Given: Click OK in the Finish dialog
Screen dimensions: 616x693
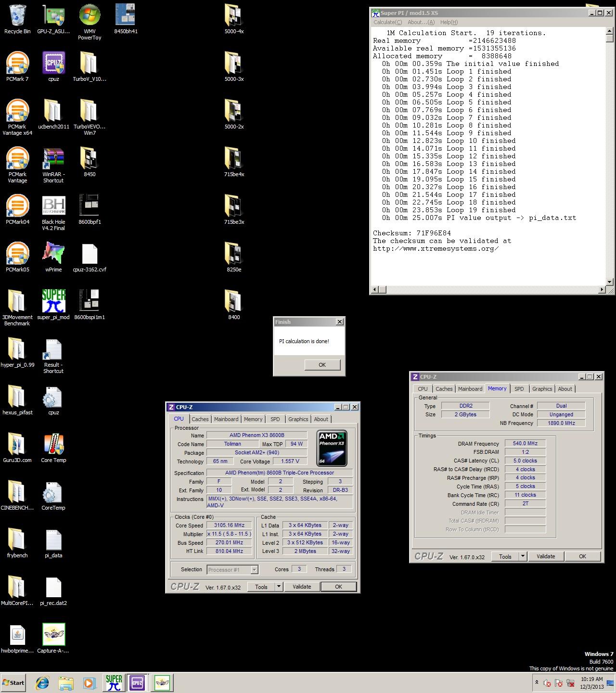Looking at the screenshot, I should pos(322,365).
